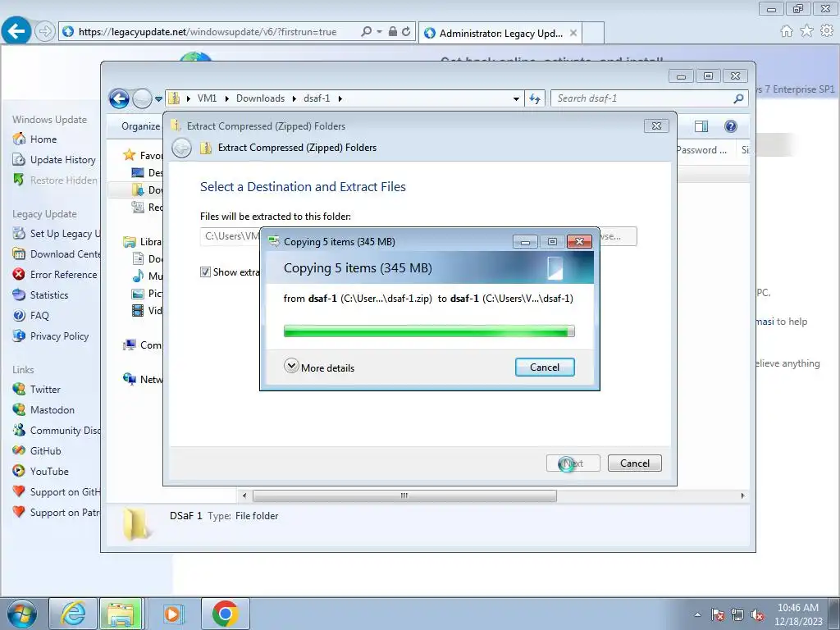The width and height of the screenshot is (840, 630).
Task: Select Computer in Explorer navigation pane
Action: point(143,345)
